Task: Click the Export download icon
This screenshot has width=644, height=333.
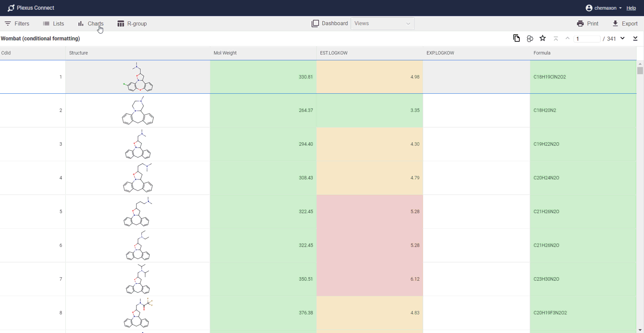Action: point(615,23)
